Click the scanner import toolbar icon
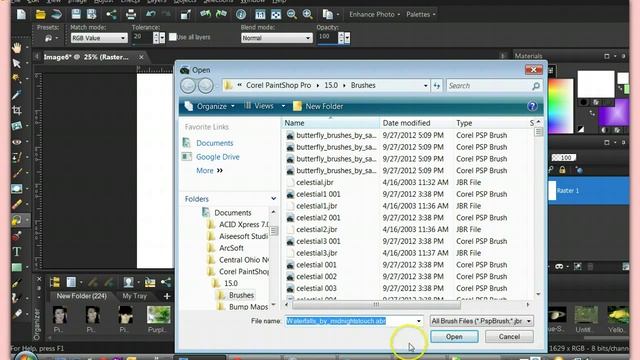The width and height of the screenshot is (640, 360). [x=56, y=14]
